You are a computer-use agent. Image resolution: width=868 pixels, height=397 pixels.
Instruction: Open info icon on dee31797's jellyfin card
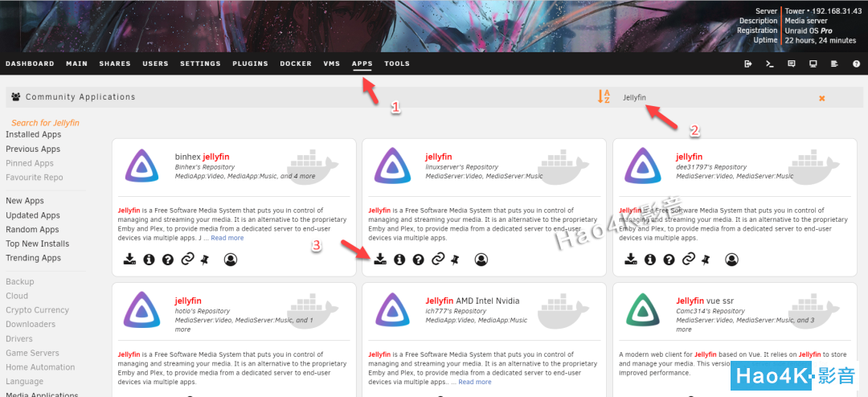pos(650,259)
